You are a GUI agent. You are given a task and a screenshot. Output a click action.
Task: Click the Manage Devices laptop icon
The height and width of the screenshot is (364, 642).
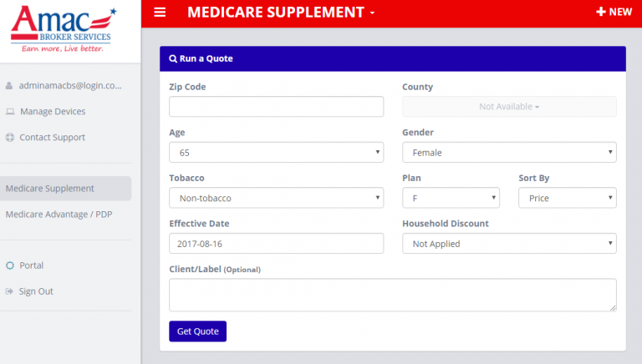[x=10, y=111]
